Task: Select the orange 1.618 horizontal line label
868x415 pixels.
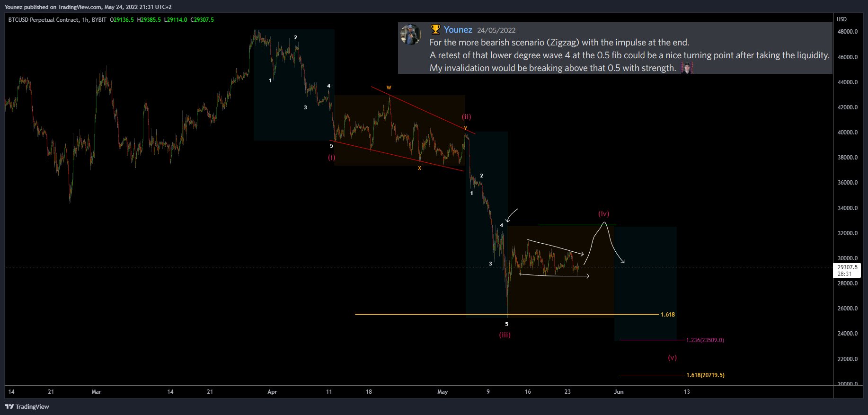Action: 668,315
